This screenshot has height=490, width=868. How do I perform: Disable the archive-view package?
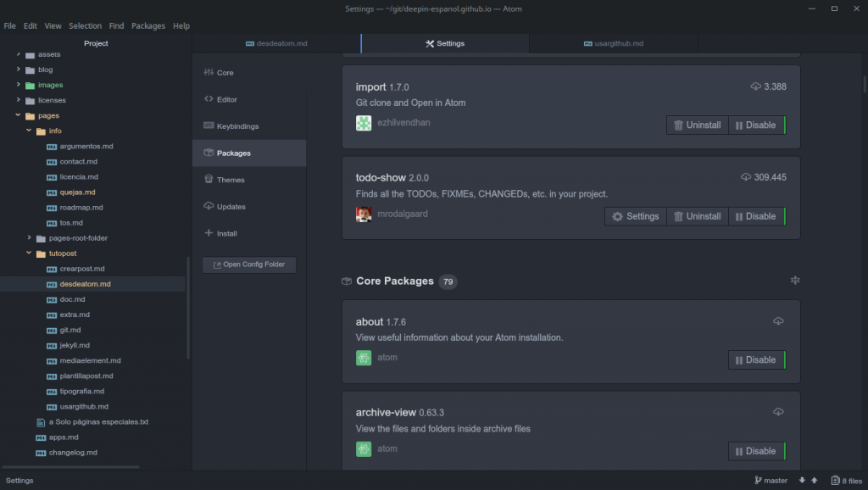click(x=756, y=451)
